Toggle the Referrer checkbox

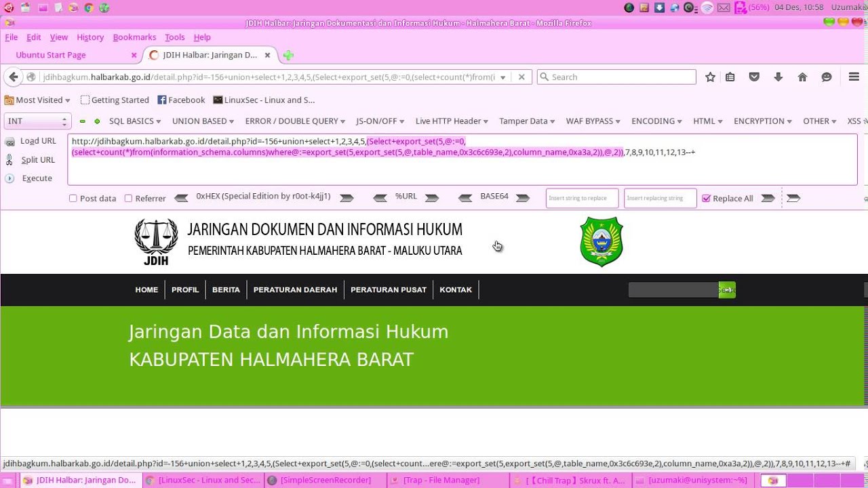128,199
